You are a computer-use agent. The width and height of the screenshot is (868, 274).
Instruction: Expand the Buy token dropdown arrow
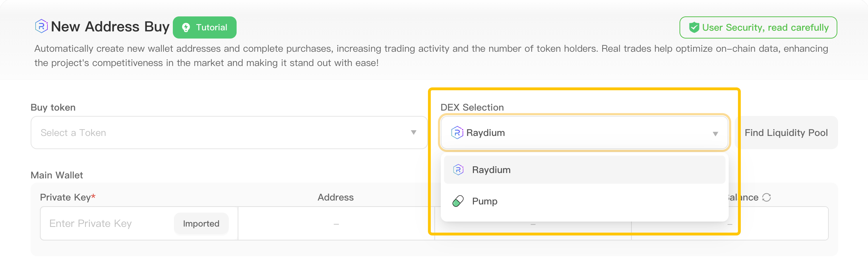(x=413, y=132)
